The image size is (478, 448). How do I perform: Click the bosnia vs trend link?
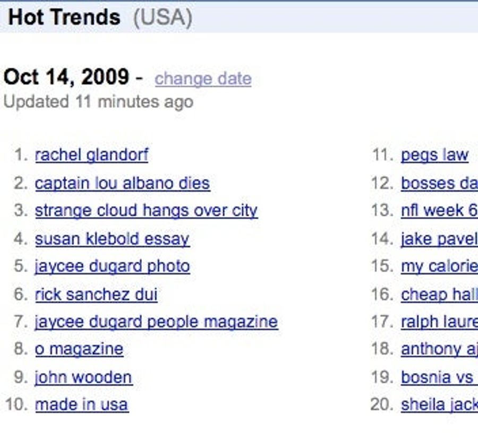(439, 377)
